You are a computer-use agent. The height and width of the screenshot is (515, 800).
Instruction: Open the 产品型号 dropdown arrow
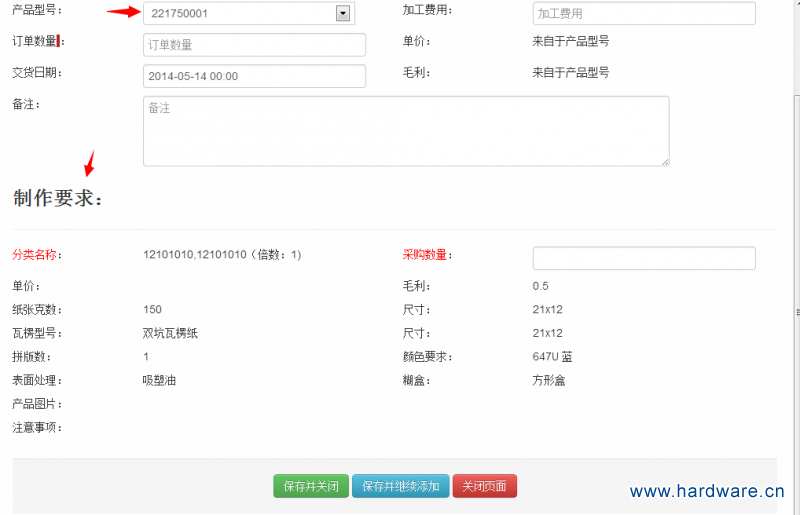[343, 13]
